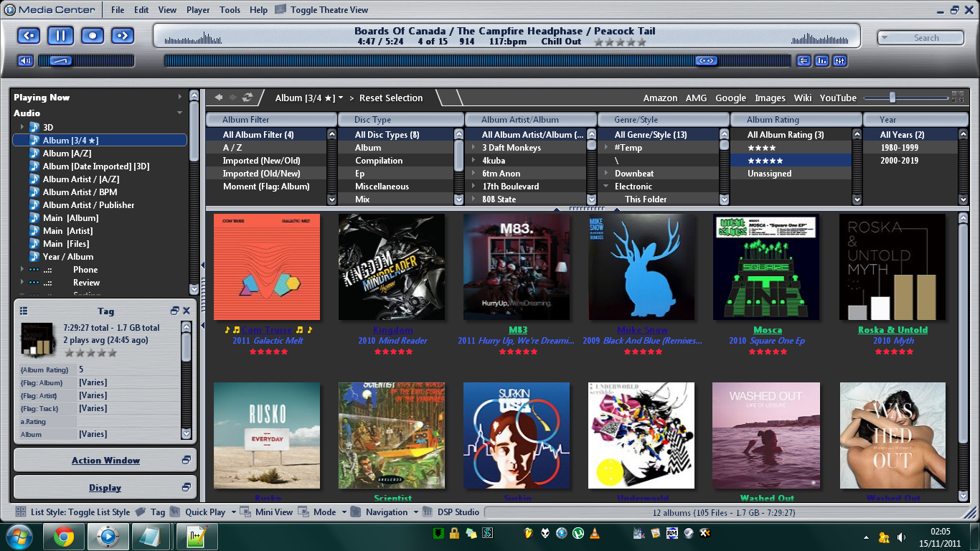
Task: Mute audio using the speaker icon
Action: (x=26, y=61)
